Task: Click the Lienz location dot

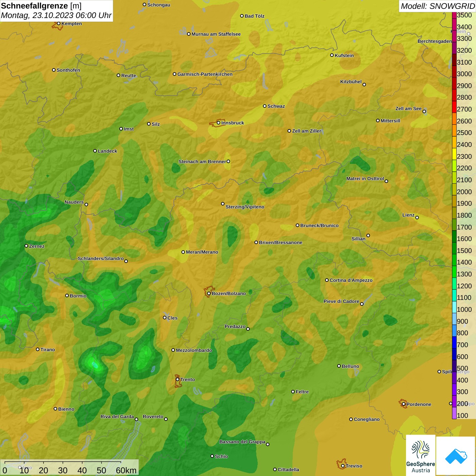Action: (x=417, y=218)
